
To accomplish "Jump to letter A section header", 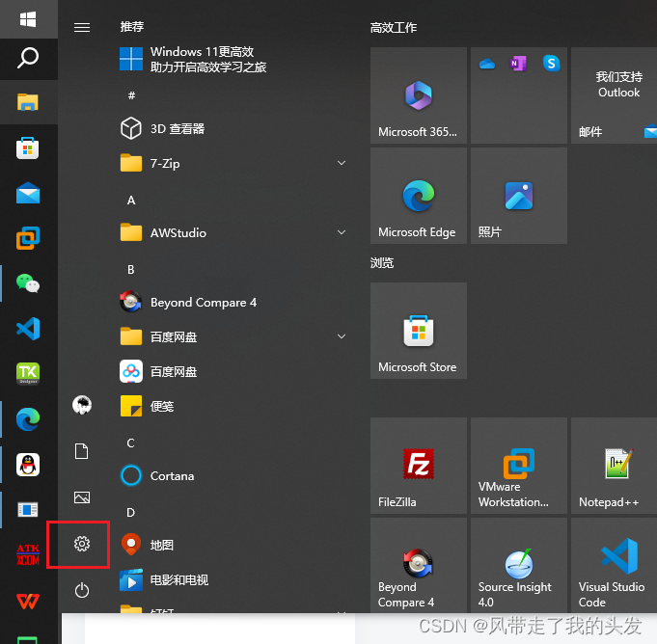I will point(131,201).
